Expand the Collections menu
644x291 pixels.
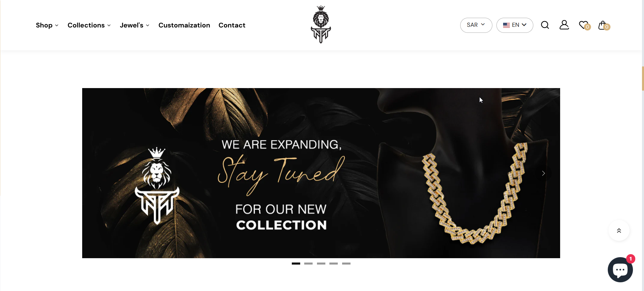89,25
